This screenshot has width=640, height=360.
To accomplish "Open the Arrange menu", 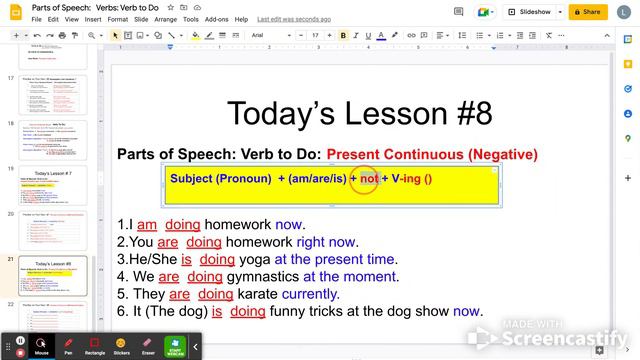I will [165, 19].
